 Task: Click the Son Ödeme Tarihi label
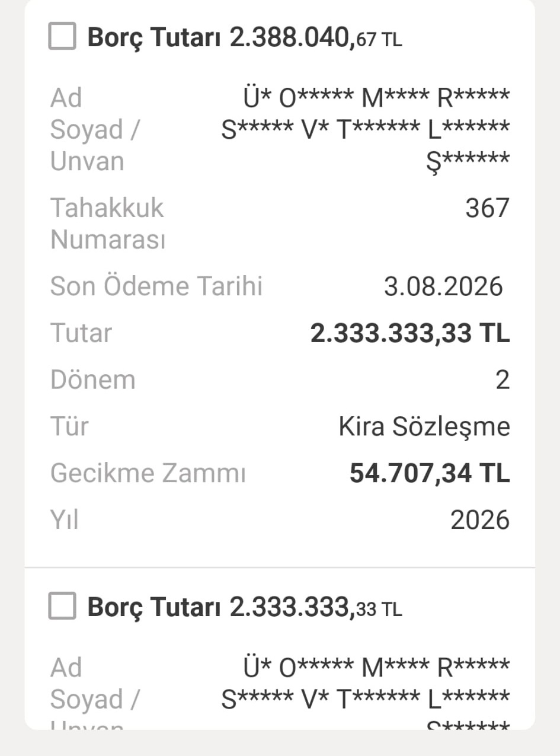156,286
